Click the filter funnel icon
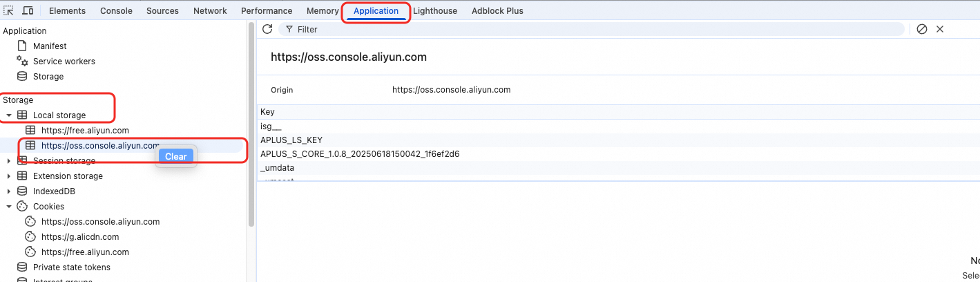980x282 pixels. click(x=289, y=30)
